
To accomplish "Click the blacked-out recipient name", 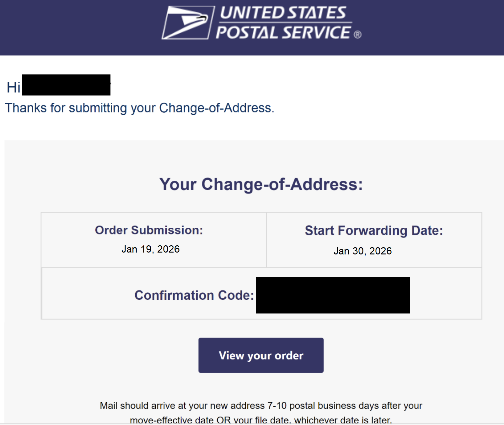I will [x=66, y=85].
